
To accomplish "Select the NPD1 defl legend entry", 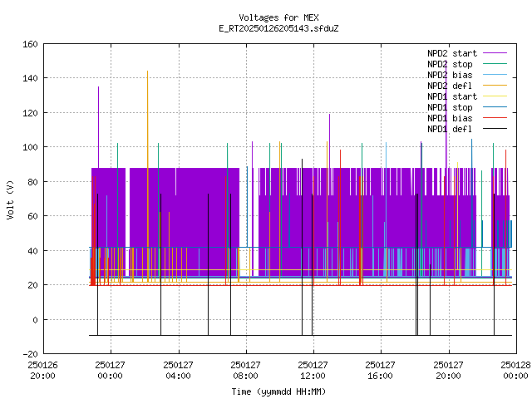I will (450, 130).
